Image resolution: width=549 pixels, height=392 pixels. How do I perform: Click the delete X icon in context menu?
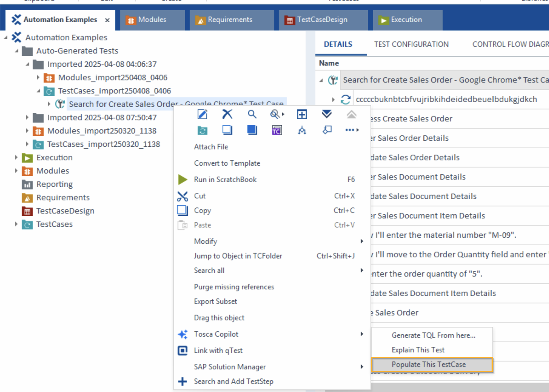pyautogui.click(x=227, y=114)
